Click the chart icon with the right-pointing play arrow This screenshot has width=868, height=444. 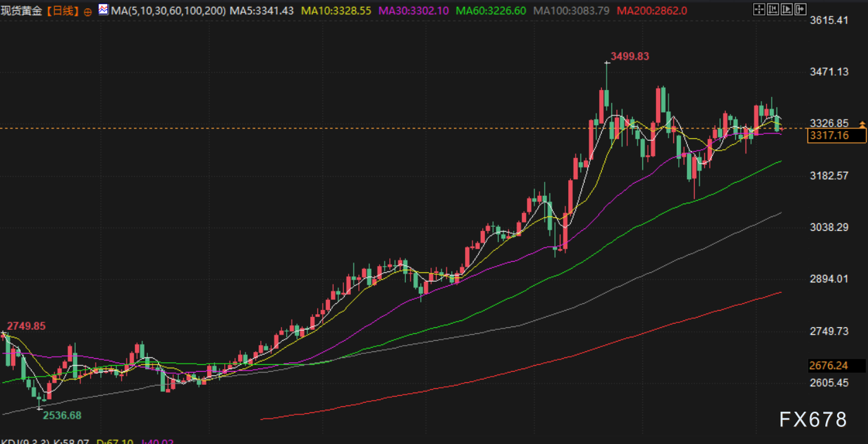point(787,10)
